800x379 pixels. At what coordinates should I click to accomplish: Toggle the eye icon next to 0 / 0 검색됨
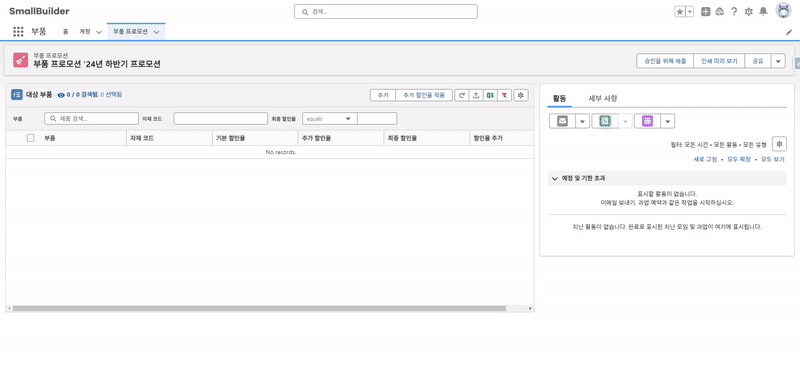[61, 95]
